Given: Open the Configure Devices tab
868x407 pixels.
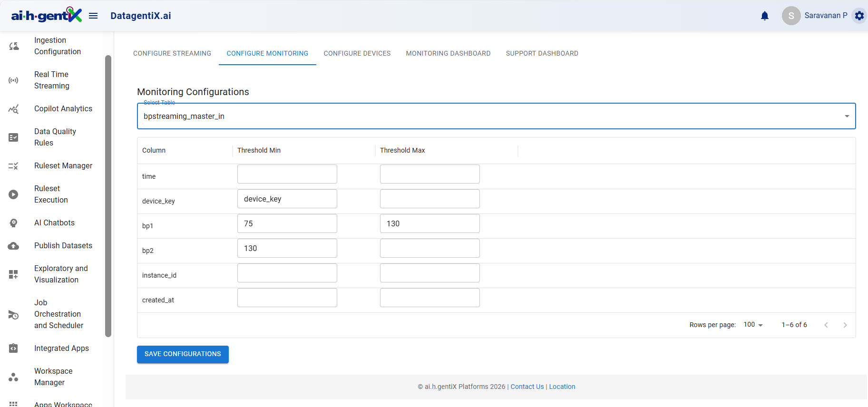Looking at the screenshot, I should [357, 53].
